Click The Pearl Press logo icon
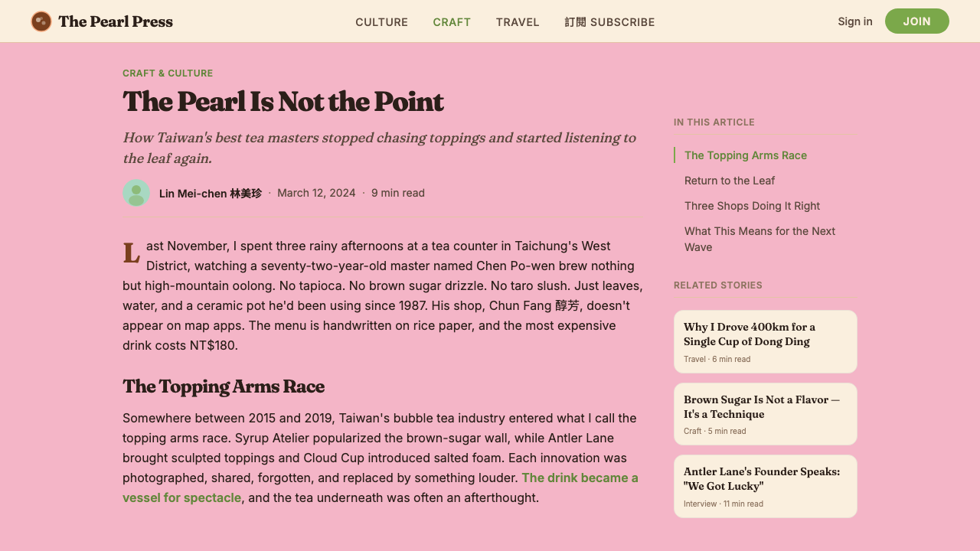The height and width of the screenshot is (551, 980). [x=41, y=21]
